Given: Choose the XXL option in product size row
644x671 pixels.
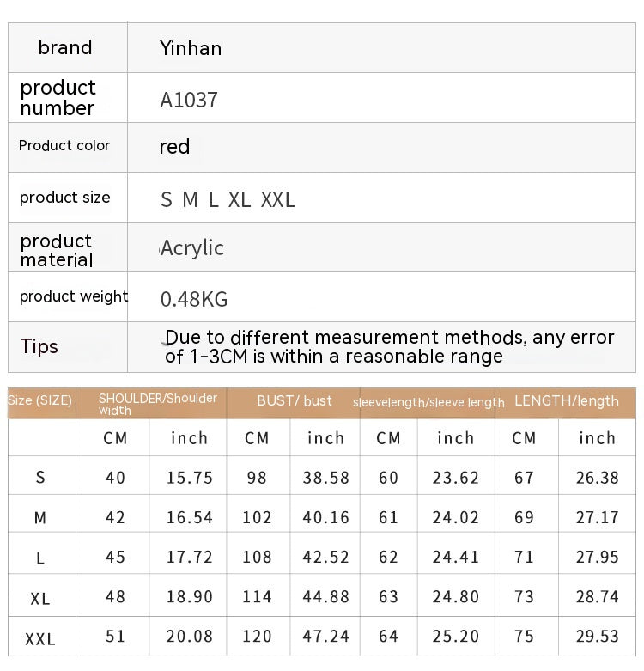Looking at the screenshot, I should click(277, 200).
